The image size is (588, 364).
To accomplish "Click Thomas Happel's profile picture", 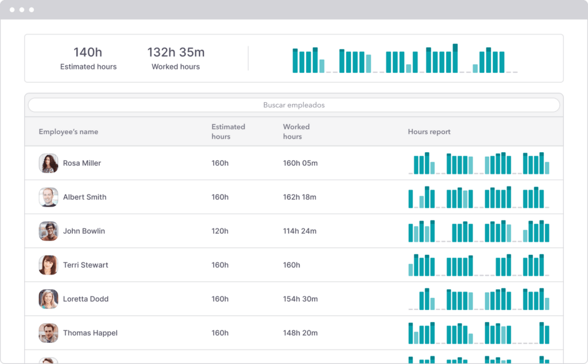I will point(48,333).
